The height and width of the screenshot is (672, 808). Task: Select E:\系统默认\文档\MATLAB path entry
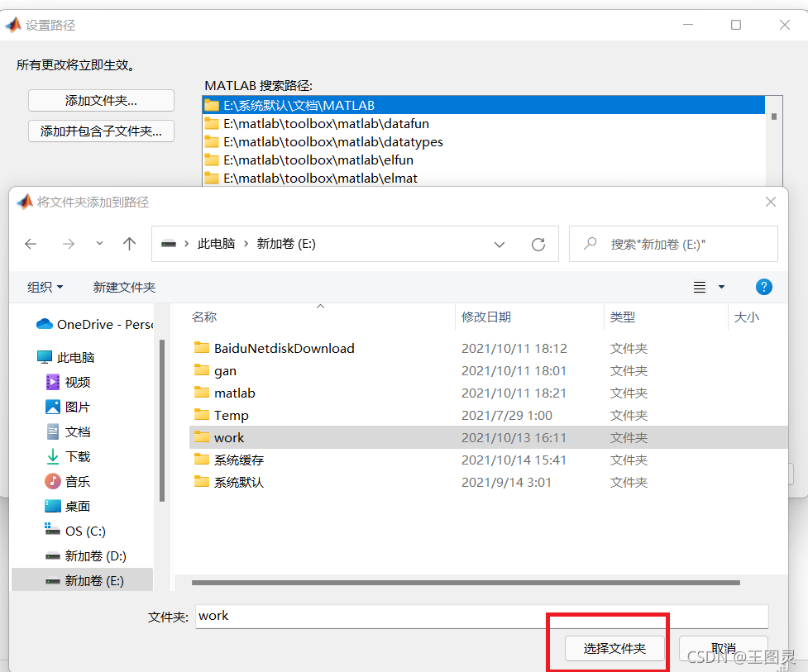tap(483, 105)
